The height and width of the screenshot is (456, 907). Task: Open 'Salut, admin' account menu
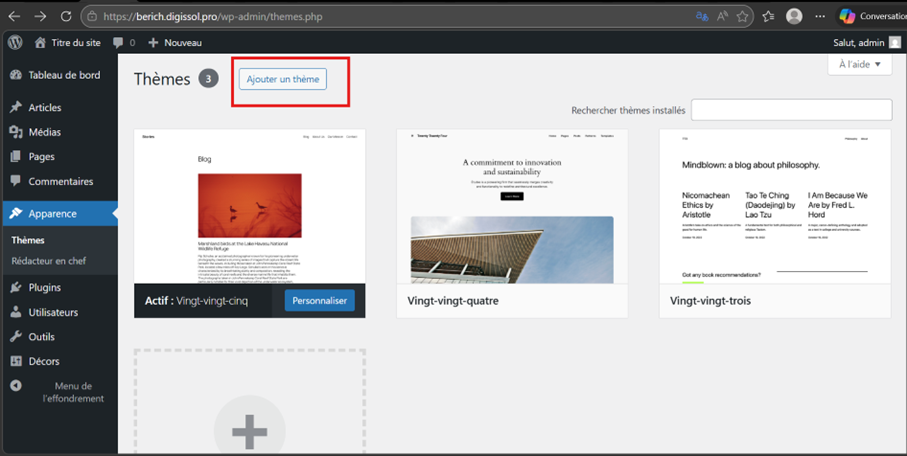point(866,43)
